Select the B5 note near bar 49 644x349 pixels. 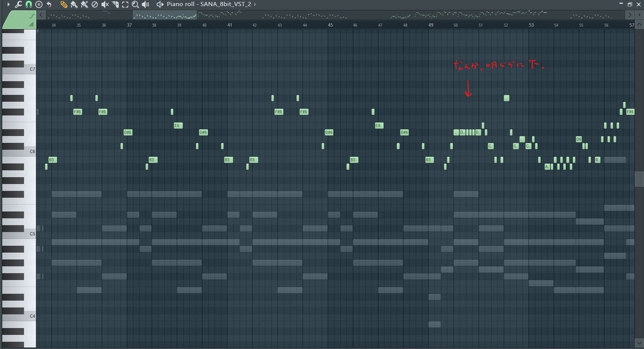pyautogui.click(x=429, y=159)
